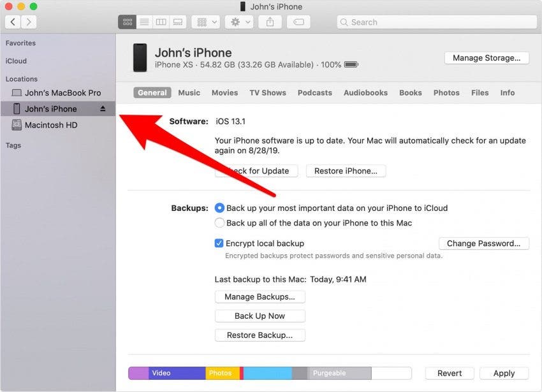Click the Video segment of storage bar

tap(177, 374)
